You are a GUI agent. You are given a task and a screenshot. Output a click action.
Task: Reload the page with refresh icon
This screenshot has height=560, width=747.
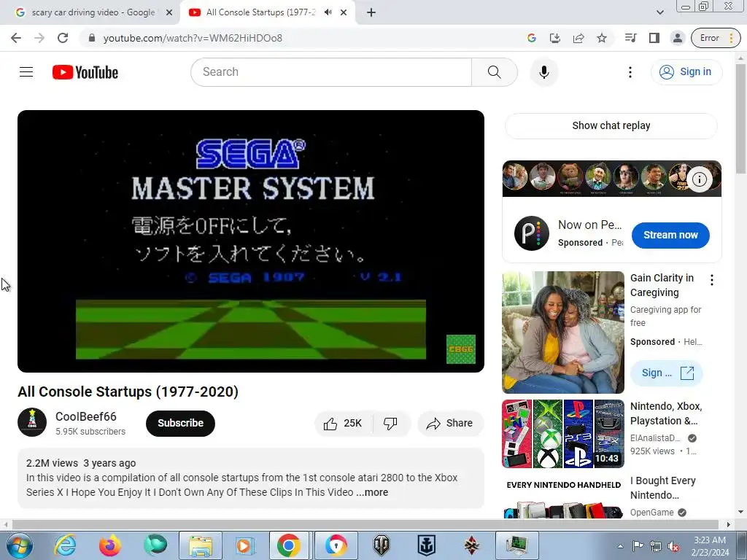(63, 38)
